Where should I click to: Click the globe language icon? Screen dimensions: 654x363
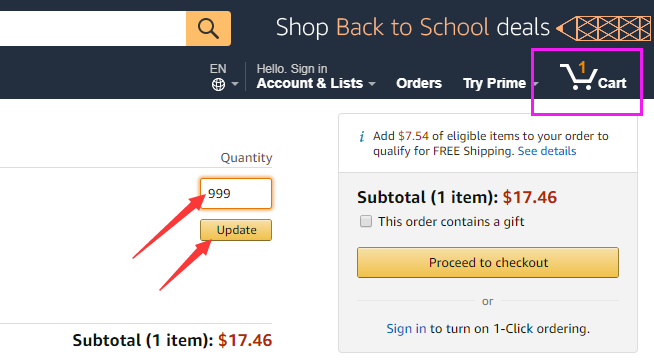tap(218, 84)
